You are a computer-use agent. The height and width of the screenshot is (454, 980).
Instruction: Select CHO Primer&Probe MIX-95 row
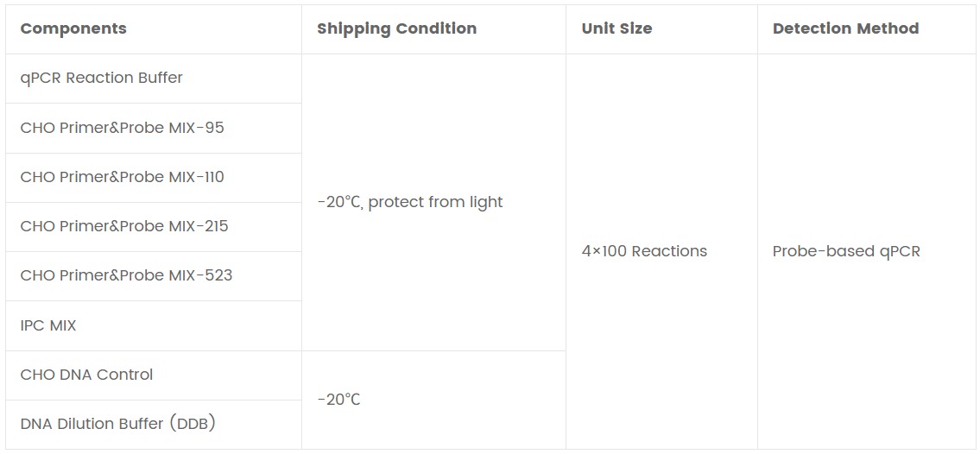154,128
